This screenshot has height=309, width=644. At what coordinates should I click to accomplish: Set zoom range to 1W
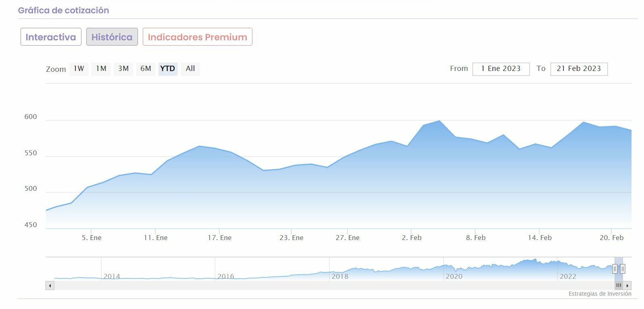pos(79,69)
